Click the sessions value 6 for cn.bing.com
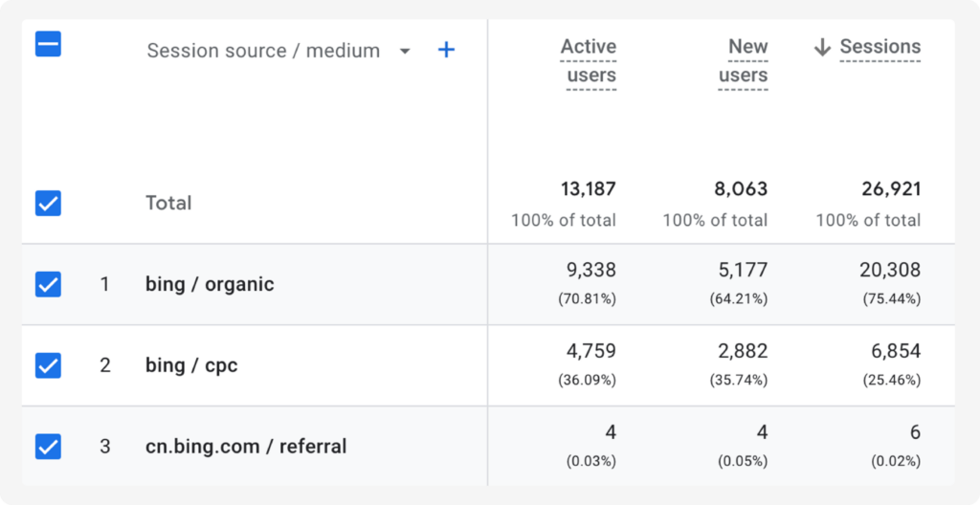Screen dimensions: 980x505 coord(915,432)
